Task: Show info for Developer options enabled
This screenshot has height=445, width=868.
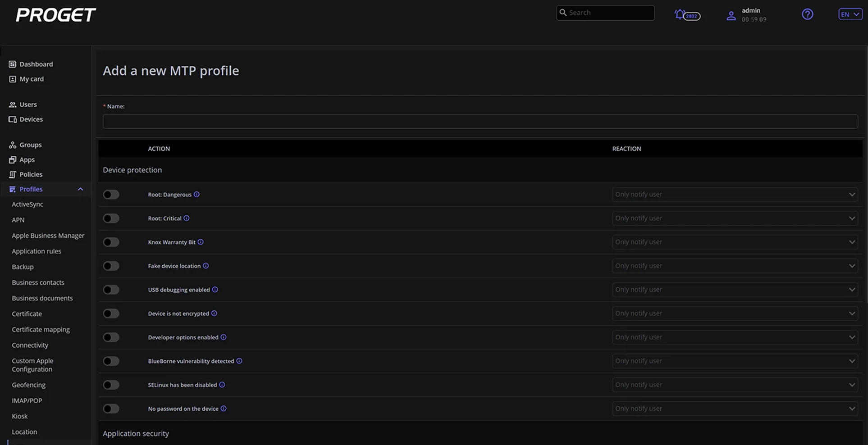Action: tap(224, 337)
